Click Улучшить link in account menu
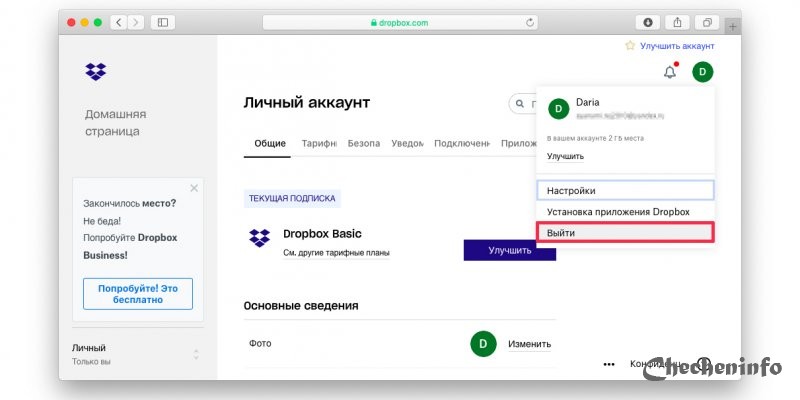 coord(565,156)
